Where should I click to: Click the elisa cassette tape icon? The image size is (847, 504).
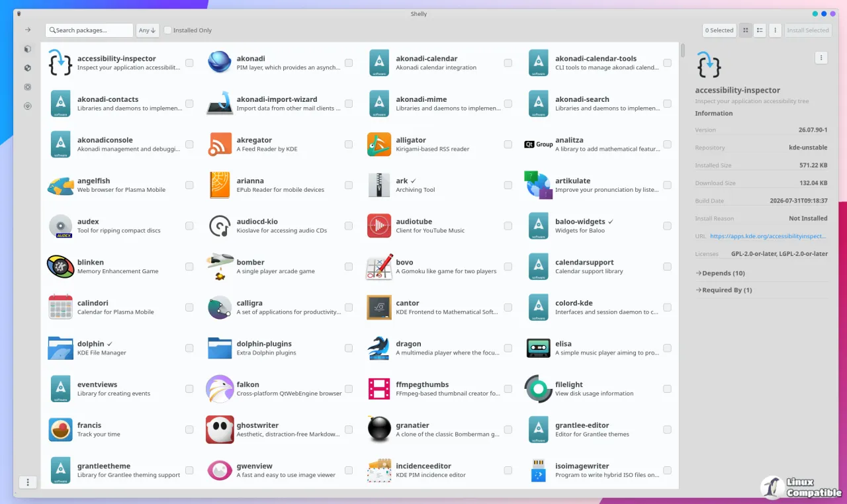pyautogui.click(x=539, y=349)
